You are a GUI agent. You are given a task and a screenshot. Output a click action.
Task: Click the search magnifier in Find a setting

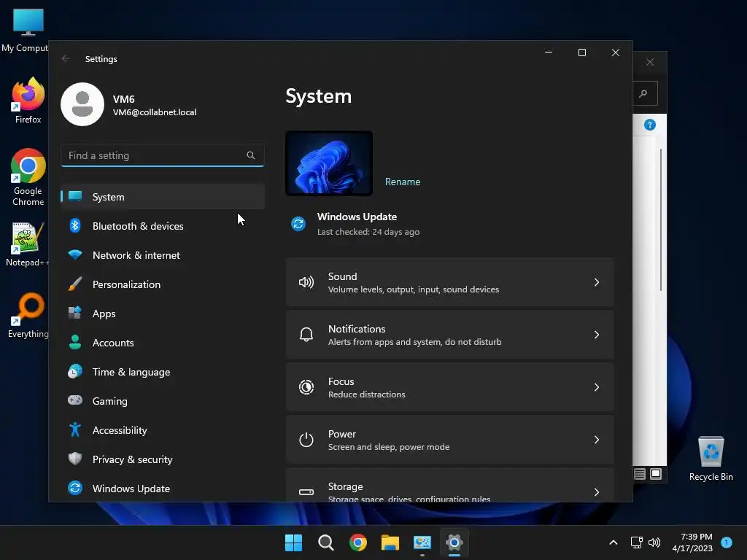point(251,155)
